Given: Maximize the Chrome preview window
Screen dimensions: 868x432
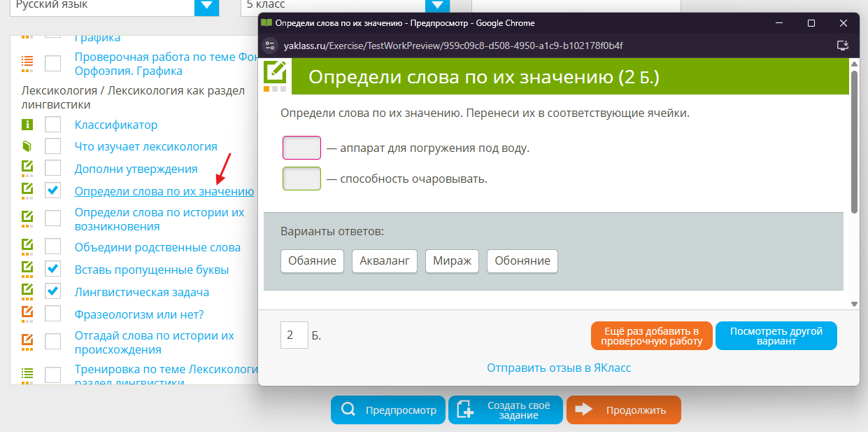Looking at the screenshot, I should (811, 23).
